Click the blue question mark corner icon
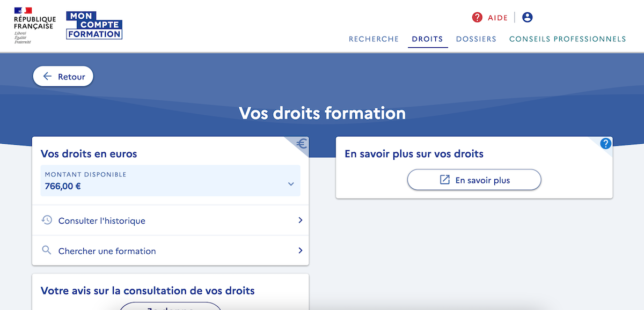Viewport: 644px width, 310px height. (x=606, y=144)
